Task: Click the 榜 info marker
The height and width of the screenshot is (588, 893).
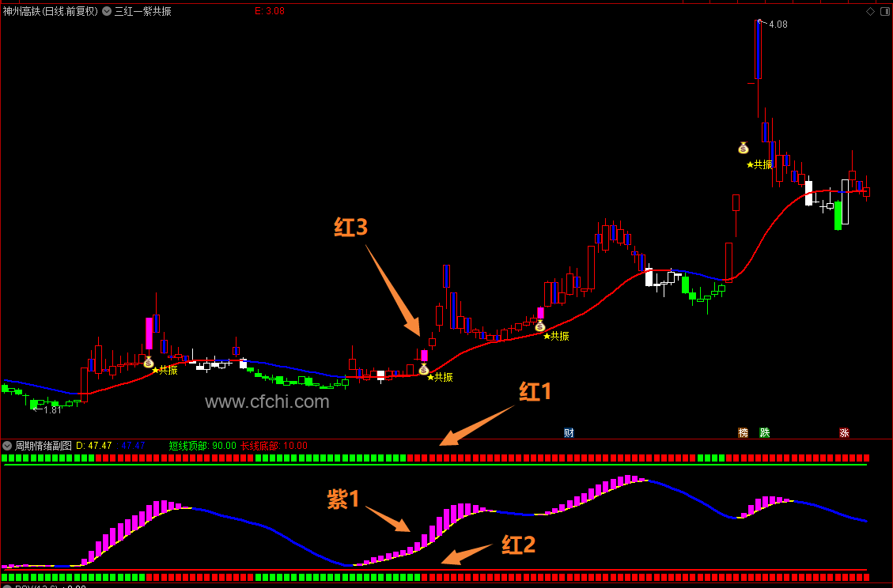Action: [744, 432]
